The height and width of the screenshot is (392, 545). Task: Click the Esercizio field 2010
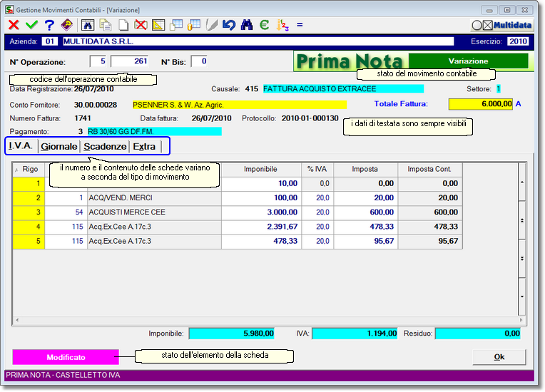(518, 41)
